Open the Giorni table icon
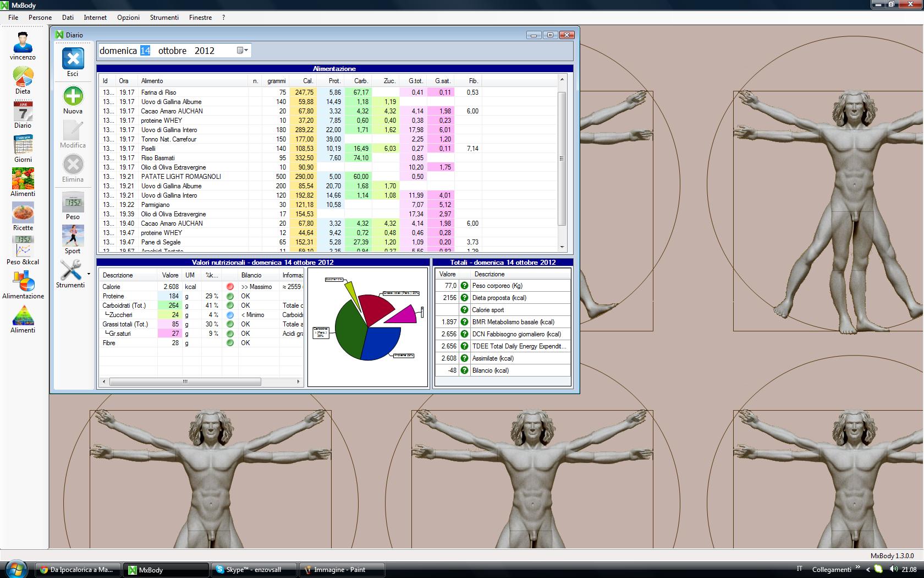The width and height of the screenshot is (924, 578). click(23, 145)
